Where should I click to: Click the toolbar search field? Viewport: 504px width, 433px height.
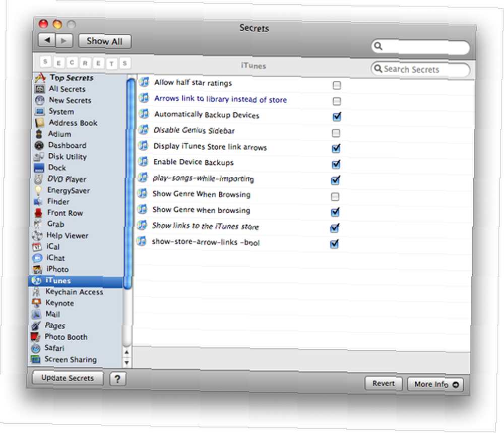[x=420, y=47]
